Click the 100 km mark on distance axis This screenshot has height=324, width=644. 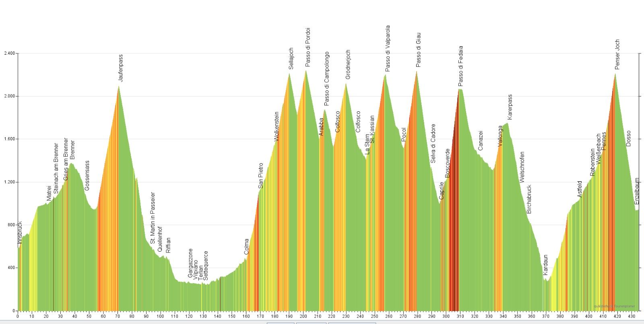[x=160, y=316]
